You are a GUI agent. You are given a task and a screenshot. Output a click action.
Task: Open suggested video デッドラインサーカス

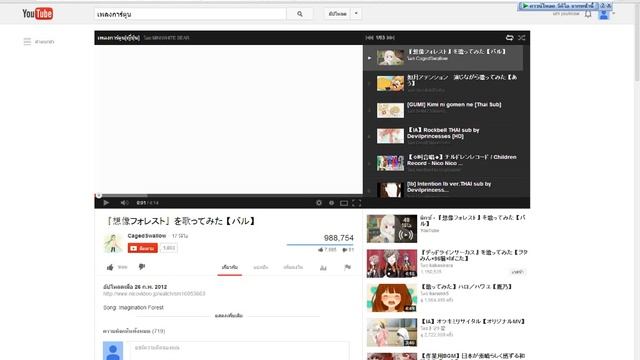[473, 255]
